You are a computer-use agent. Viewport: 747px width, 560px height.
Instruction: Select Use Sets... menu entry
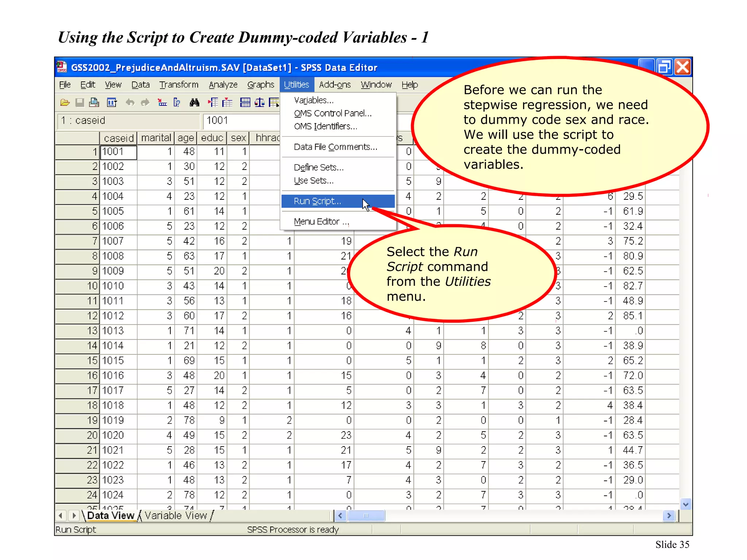(338, 181)
